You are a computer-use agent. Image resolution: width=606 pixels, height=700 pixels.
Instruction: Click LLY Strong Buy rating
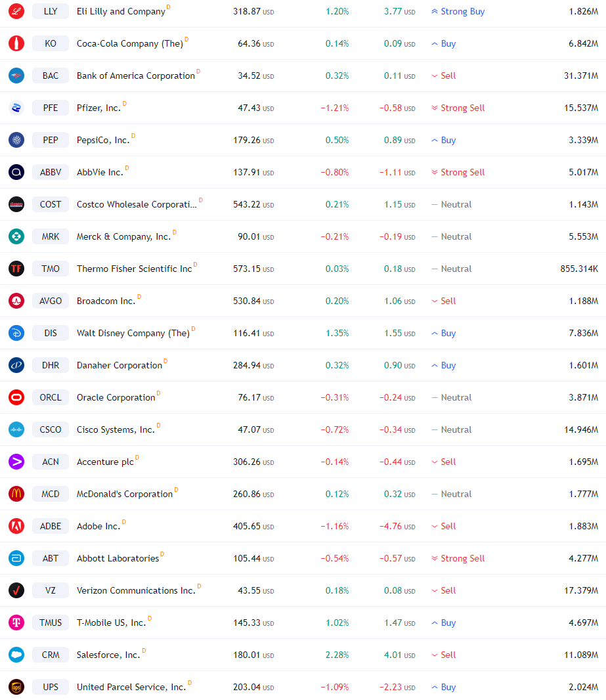tap(458, 12)
